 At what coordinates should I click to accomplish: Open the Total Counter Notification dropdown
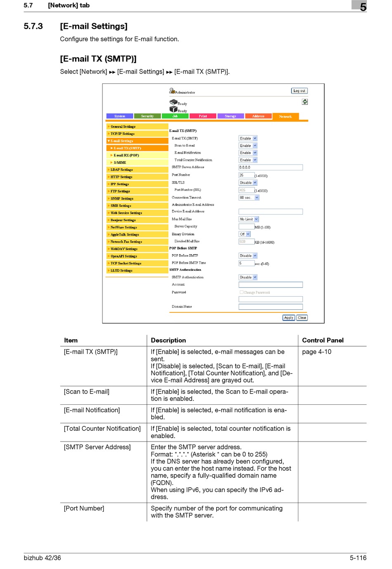coord(248,160)
